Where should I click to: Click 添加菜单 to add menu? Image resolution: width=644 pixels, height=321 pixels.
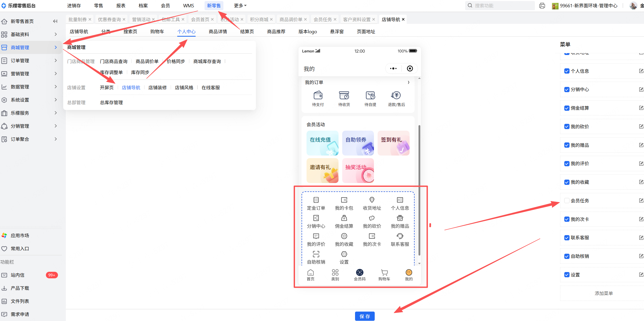coord(603,294)
